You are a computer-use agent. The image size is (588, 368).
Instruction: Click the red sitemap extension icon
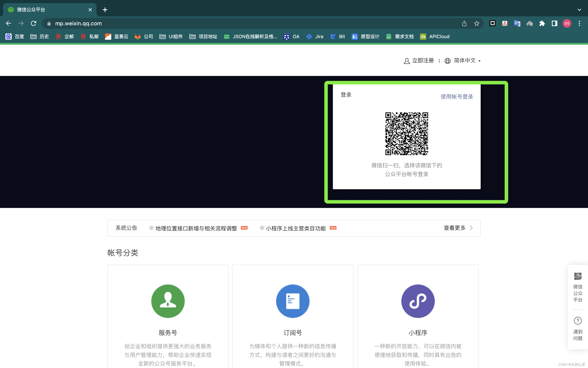coord(505,23)
